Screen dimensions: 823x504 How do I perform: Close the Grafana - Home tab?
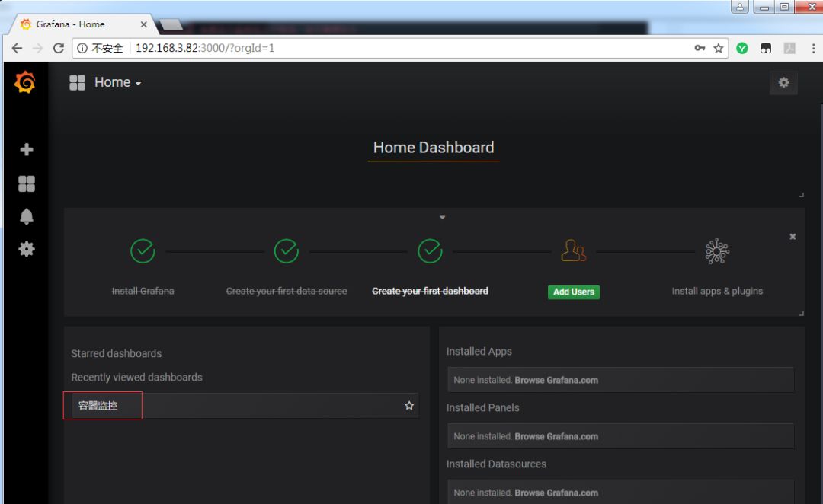click(x=144, y=24)
